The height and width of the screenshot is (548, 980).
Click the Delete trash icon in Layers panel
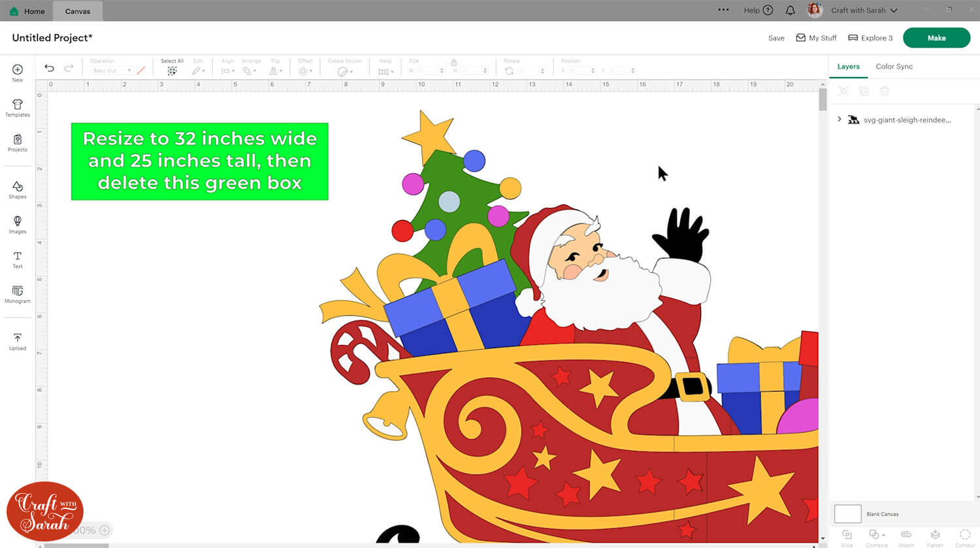[x=885, y=91]
